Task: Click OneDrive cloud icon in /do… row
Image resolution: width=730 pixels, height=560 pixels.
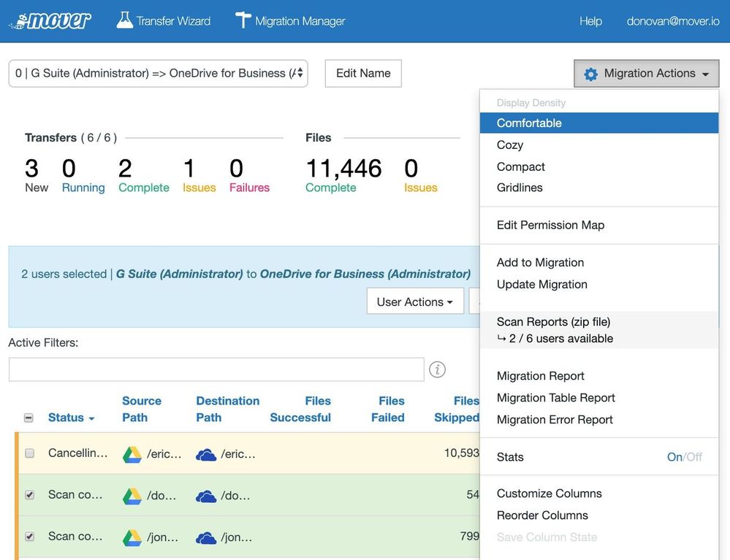Action: click(206, 496)
